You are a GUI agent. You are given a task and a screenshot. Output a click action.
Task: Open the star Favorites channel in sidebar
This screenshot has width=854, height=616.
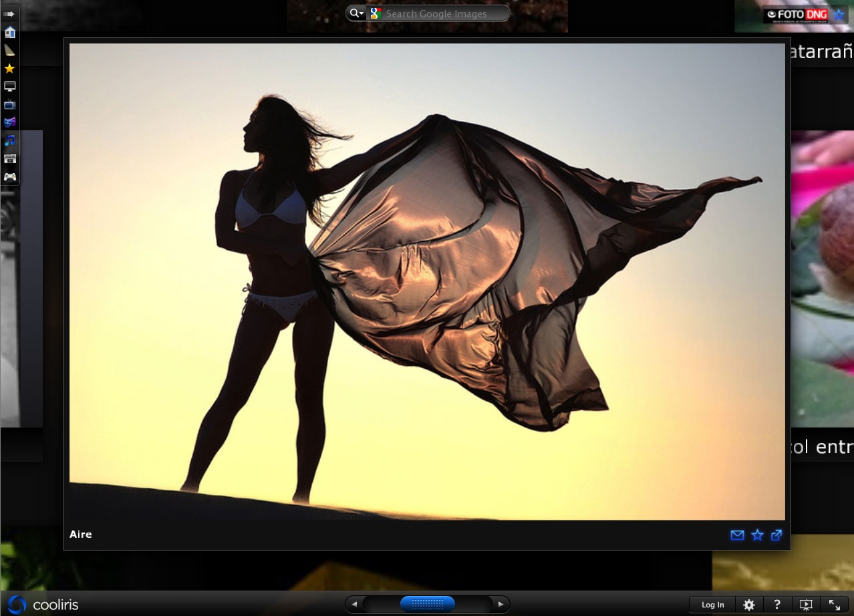(9, 68)
